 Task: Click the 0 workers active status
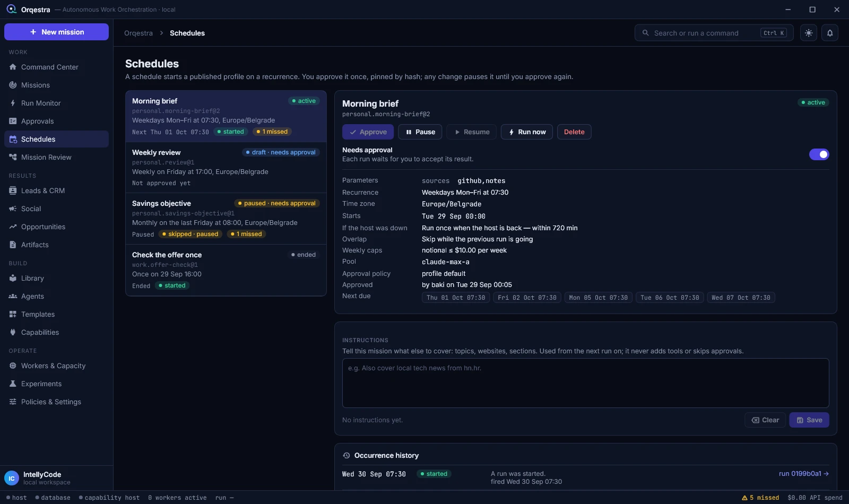(177, 498)
